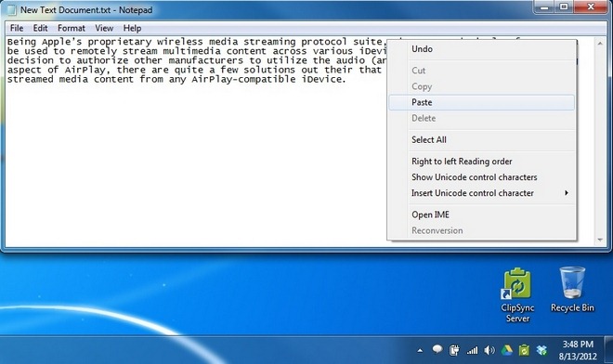Minimize the Notepad window
Viewport: 613px width, 364px height.
(545, 6)
